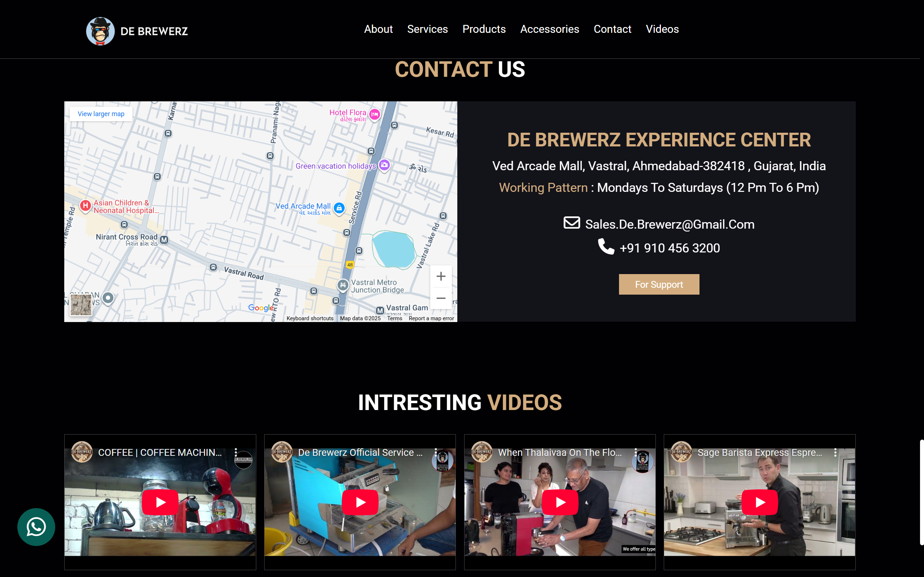Open the Sage Barista video options menu
Image resolution: width=924 pixels, height=577 pixels.
(836, 452)
